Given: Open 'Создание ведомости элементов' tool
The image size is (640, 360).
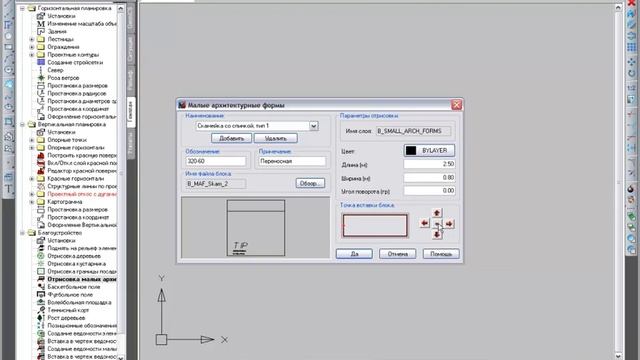Looking at the screenshot, I should [x=82, y=333].
